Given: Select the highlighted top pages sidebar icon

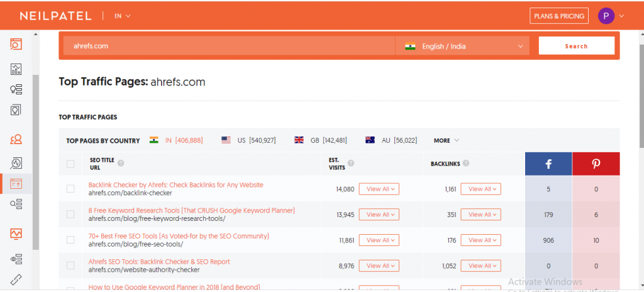Looking at the screenshot, I should point(16,183).
